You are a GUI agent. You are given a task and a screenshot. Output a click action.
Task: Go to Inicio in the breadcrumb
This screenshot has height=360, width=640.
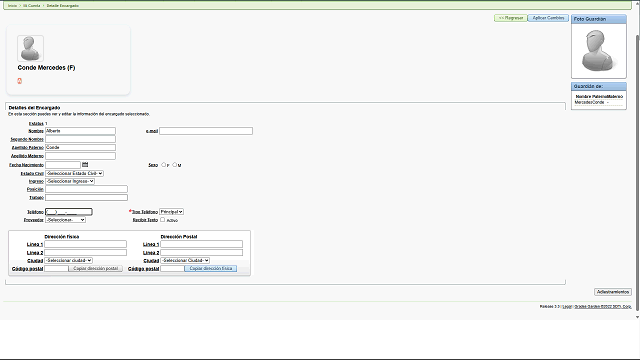(x=13, y=6)
